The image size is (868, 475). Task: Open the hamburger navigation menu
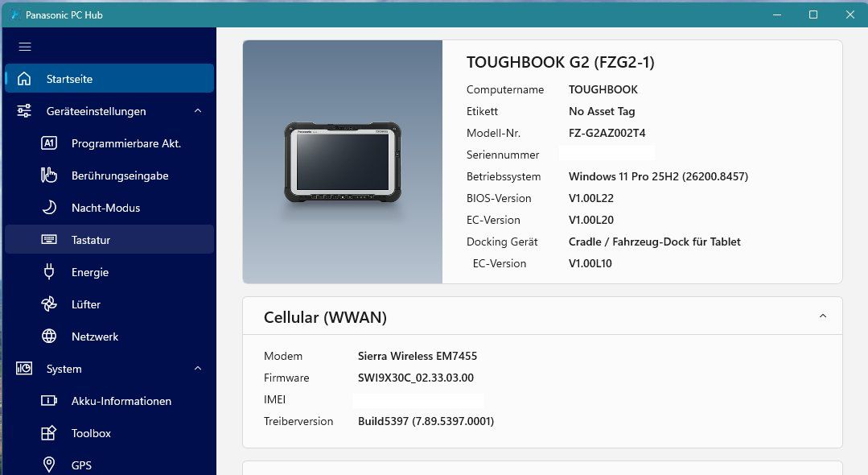coord(25,47)
